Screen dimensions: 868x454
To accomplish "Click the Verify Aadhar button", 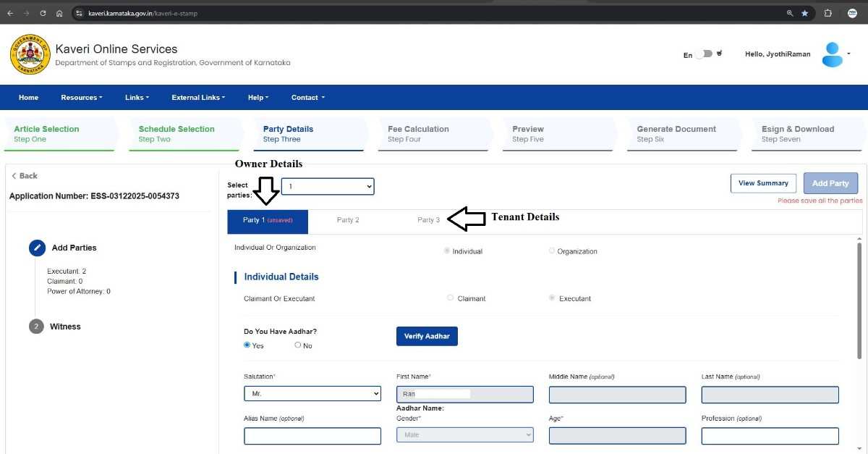I will click(x=427, y=336).
